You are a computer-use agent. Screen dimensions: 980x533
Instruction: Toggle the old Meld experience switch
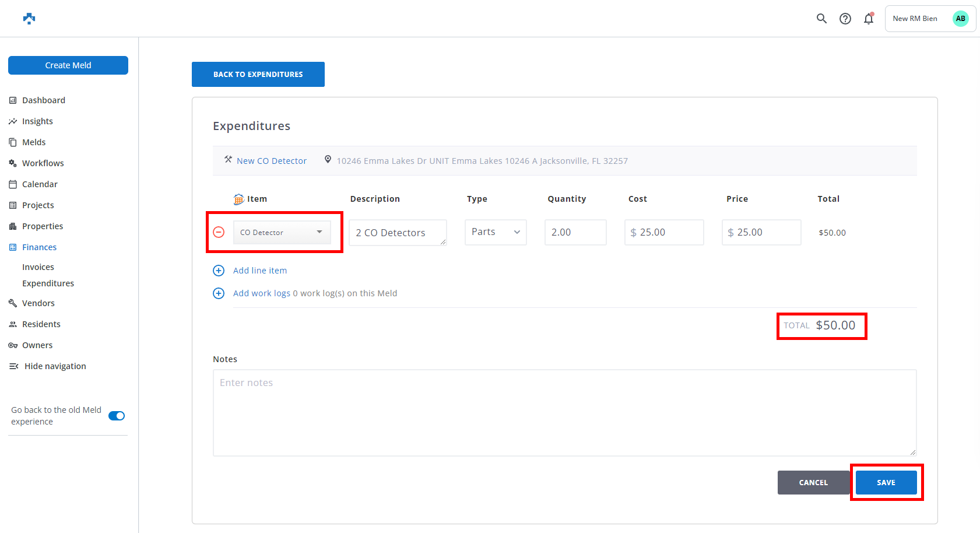pyautogui.click(x=117, y=416)
